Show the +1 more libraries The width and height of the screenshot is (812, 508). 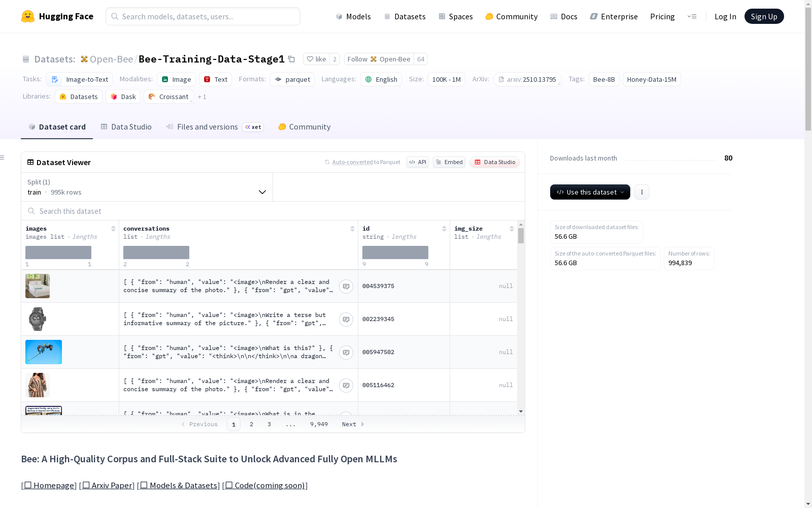click(202, 97)
